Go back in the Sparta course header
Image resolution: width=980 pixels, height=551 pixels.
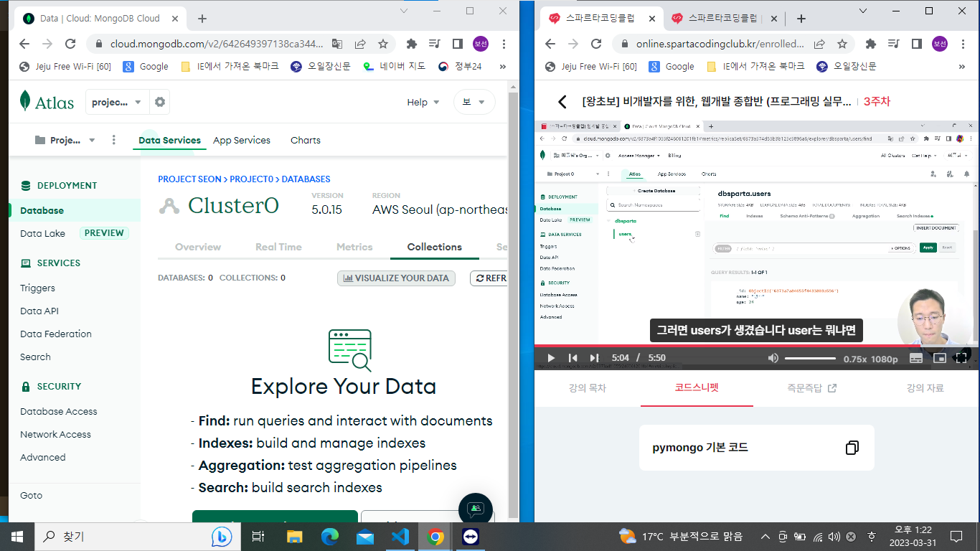pos(562,102)
